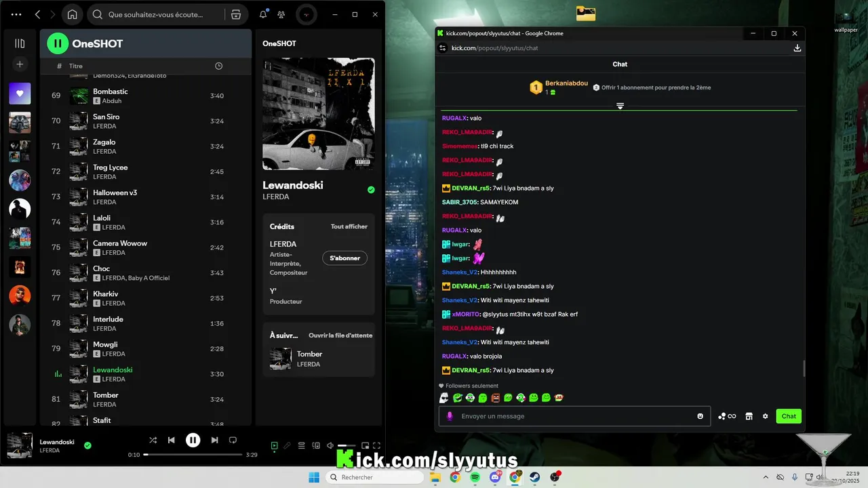Send the message with Chat button

click(x=789, y=416)
